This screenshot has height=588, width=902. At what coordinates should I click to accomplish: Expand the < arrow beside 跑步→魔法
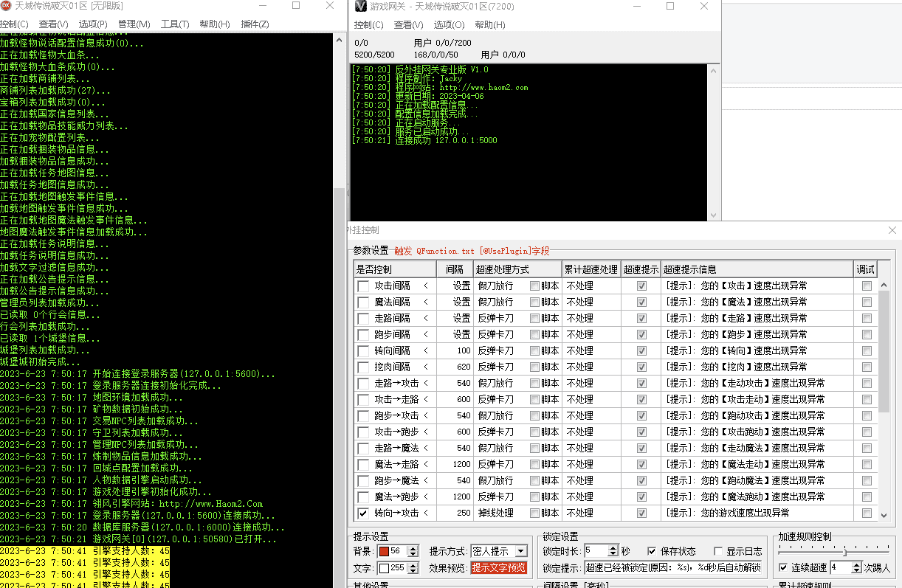(x=426, y=480)
